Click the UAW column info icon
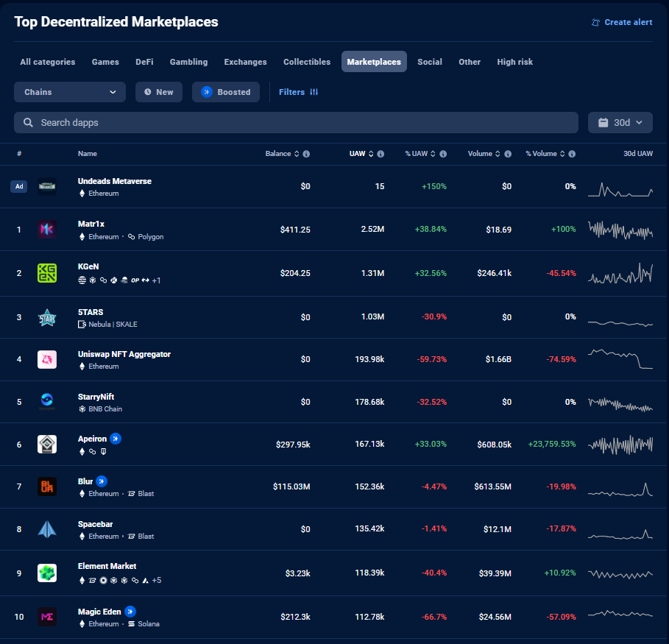 (380, 154)
